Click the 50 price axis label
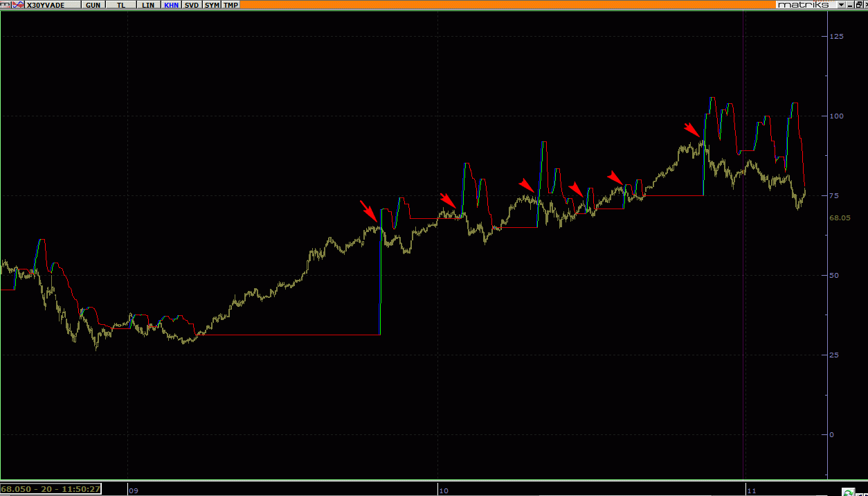The image size is (868, 496). (x=835, y=276)
